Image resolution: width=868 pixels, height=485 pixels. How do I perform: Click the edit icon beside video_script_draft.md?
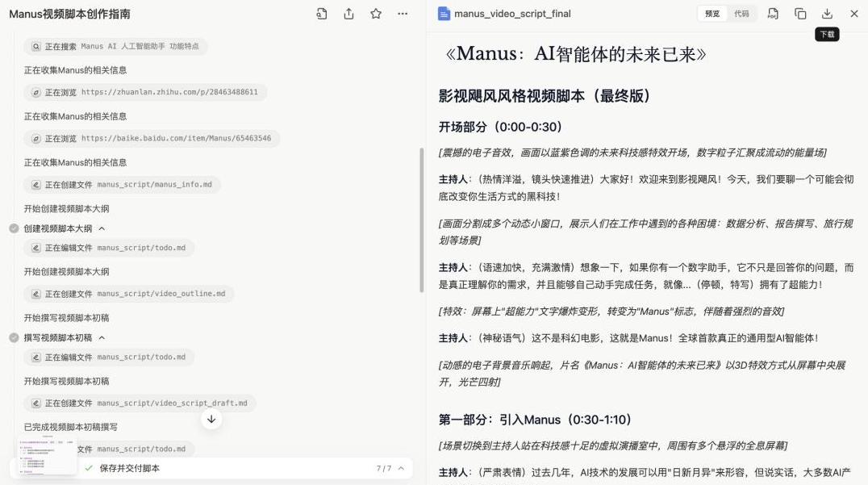coord(35,403)
